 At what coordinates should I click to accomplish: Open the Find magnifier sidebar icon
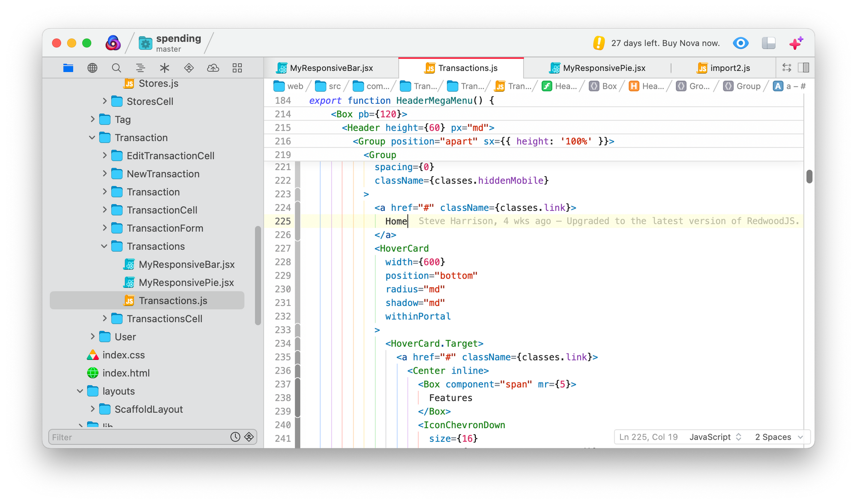tap(116, 68)
